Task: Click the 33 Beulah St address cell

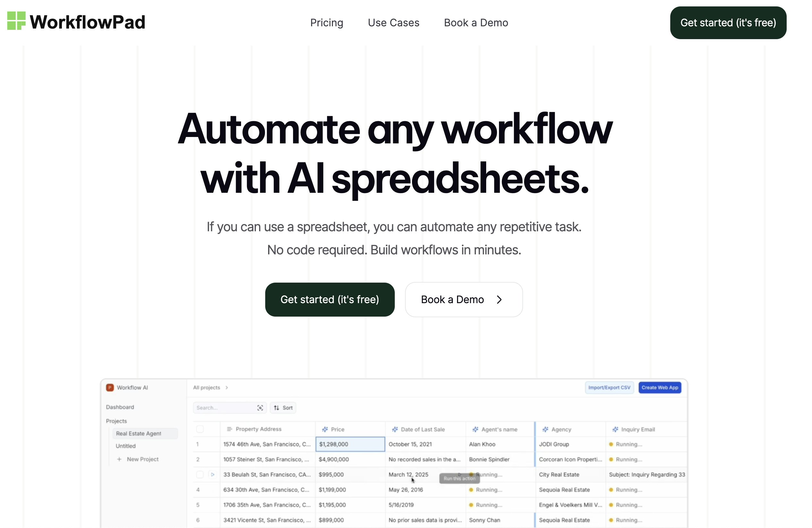Action: (x=267, y=474)
